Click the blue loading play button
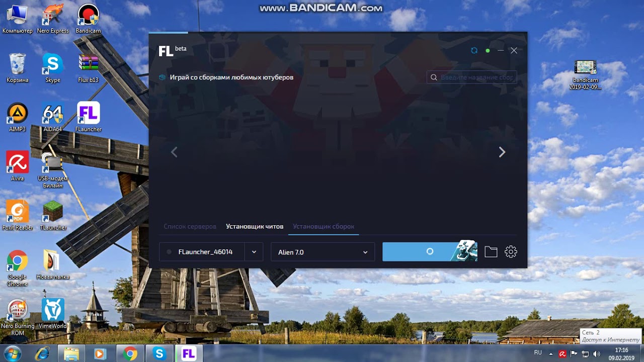The width and height of the screenshot is (644, 362). click(430, 251)
